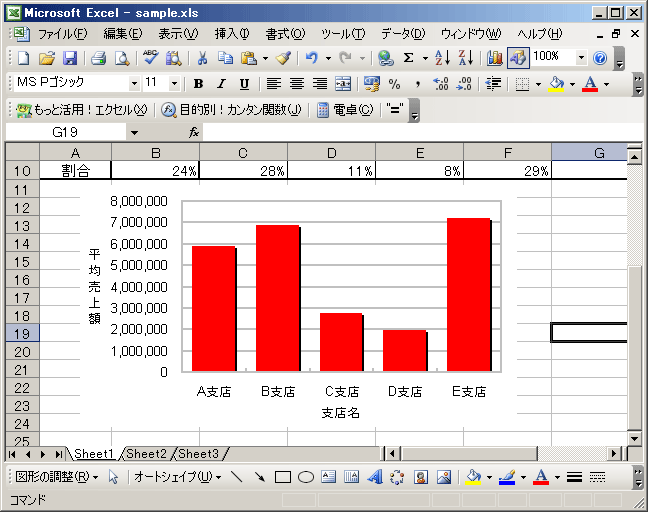The width and height of the screenshot is (648, 512).
Task: Insert picture from file icon
Action: (x=444, y=477)
